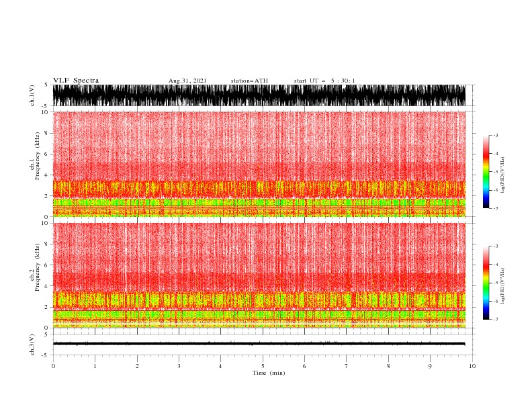
Task: Click the "ch.3(V)" waveform axis label
Action: 32,345
